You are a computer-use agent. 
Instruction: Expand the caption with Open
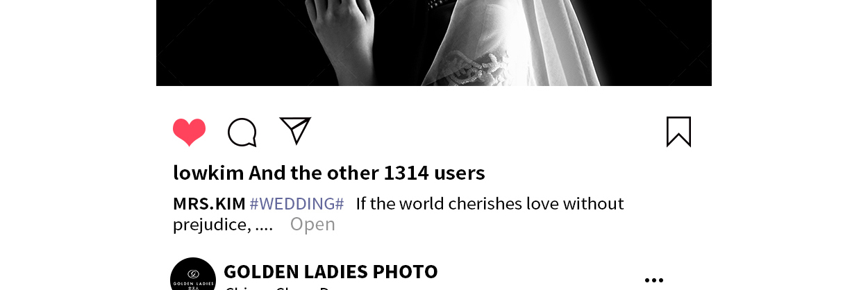click(312, 224)
